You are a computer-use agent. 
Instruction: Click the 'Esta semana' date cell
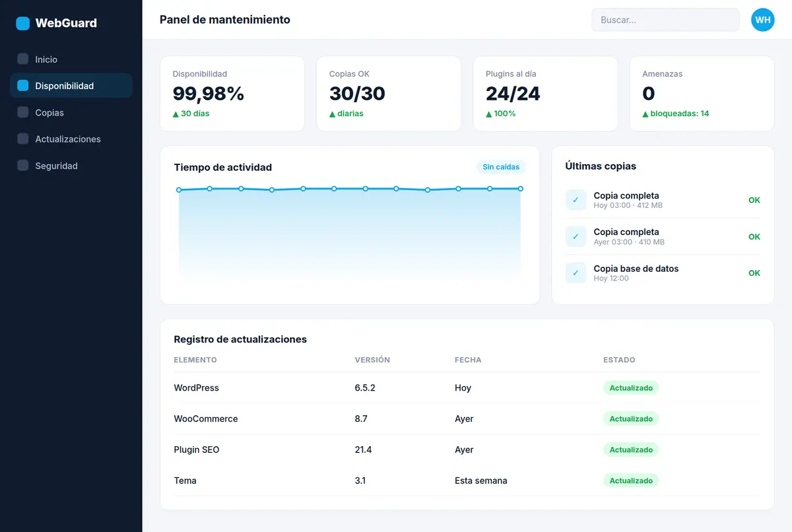(481, 481)
